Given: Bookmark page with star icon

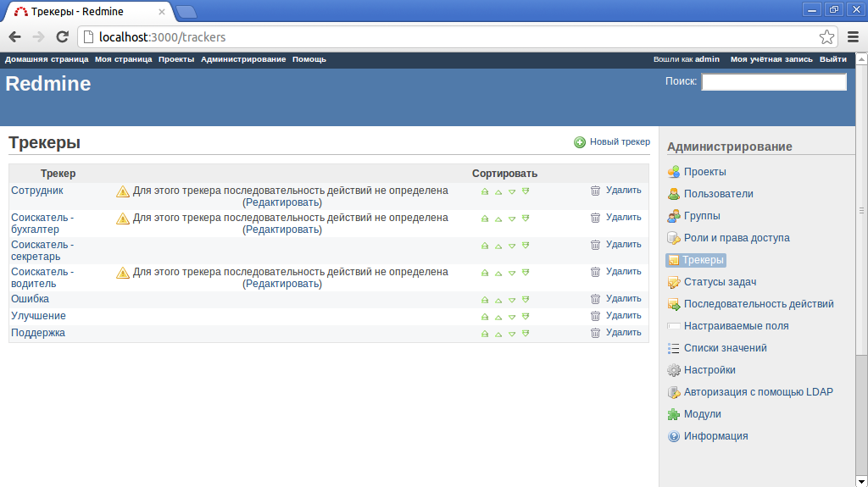Looking at the screenshot, I should (826, 37).
